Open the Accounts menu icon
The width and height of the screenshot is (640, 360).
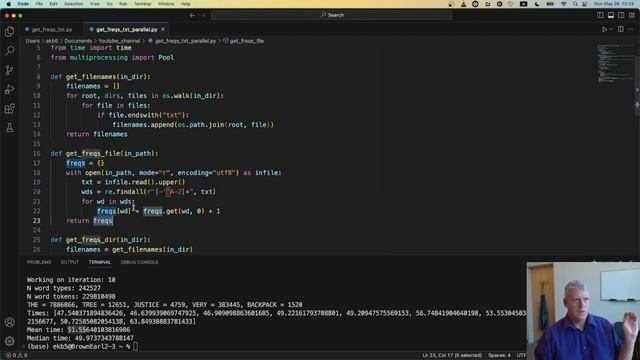(x=9, y=322)
